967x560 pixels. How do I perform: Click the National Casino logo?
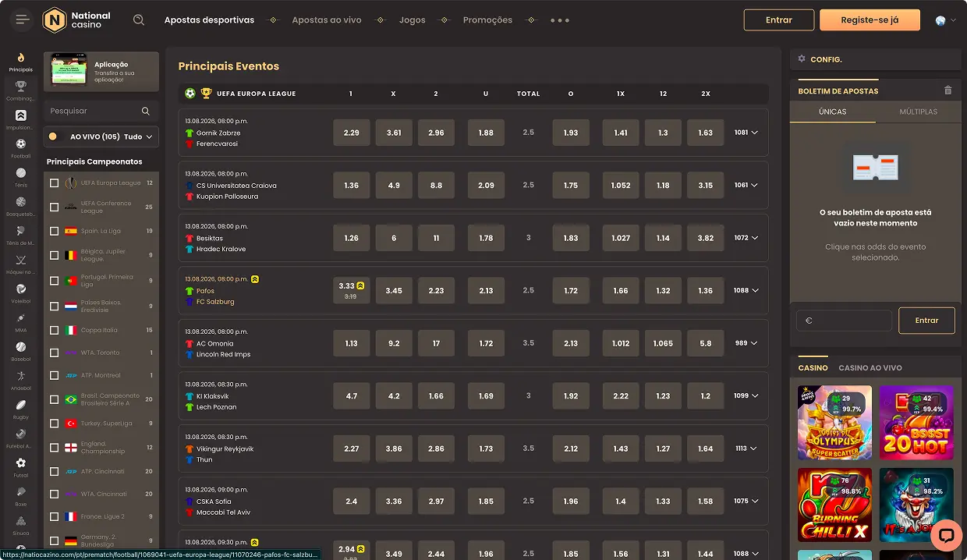coord(76,20)
